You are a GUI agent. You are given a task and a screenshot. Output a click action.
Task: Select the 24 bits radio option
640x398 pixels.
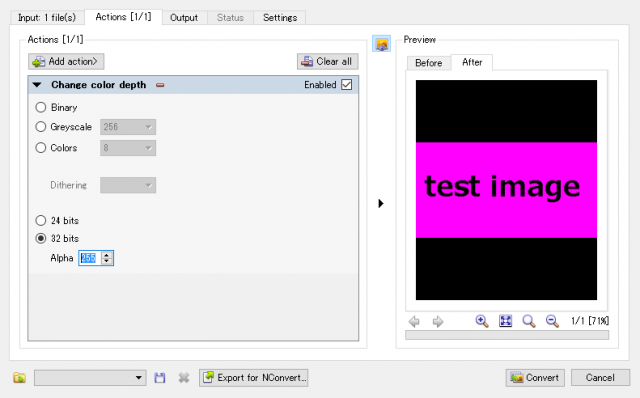click(40, 220)
